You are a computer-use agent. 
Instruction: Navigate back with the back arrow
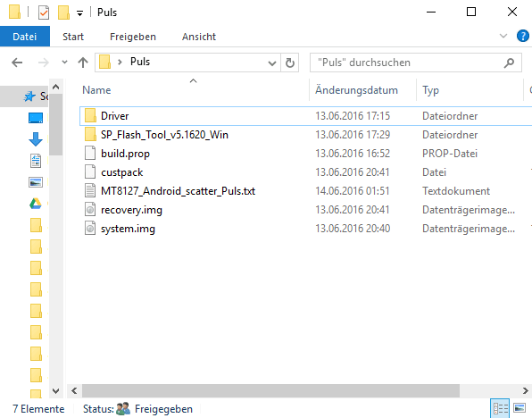point(17,63)
